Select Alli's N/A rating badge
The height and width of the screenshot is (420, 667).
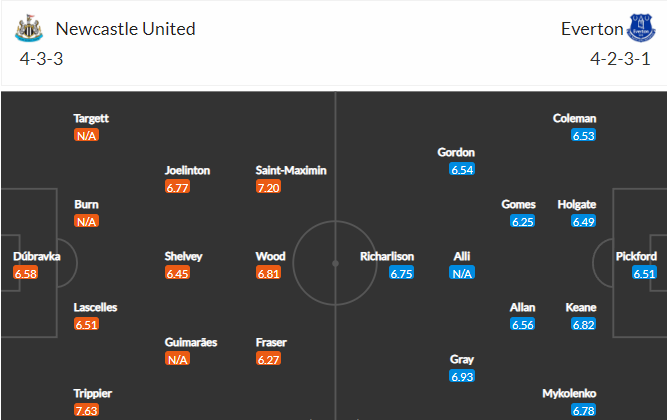point(462,273)
